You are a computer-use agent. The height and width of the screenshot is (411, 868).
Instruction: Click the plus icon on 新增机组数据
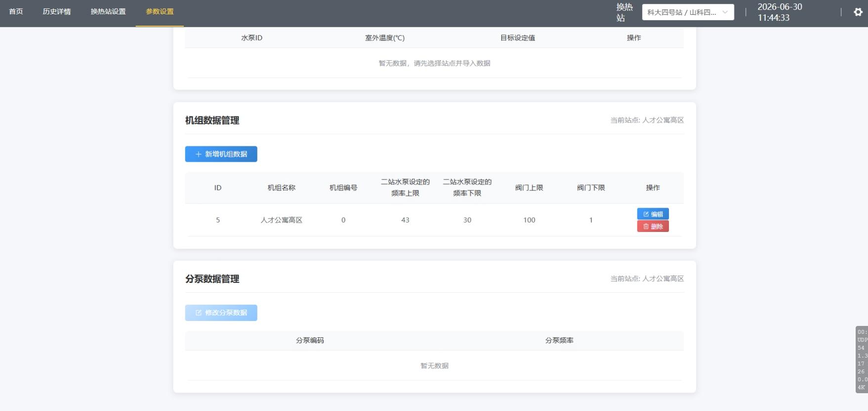point(199,154)
